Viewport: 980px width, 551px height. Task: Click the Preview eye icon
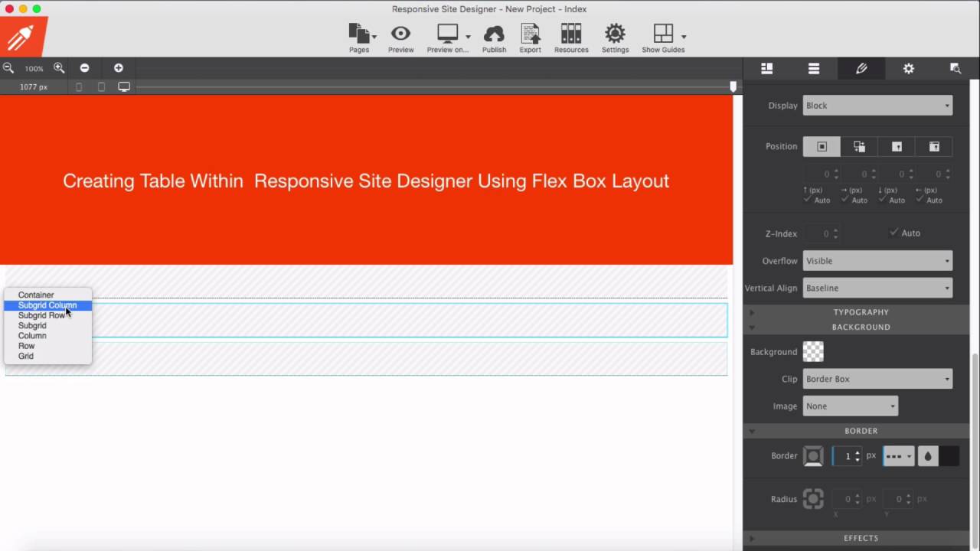[x=400, y=34]
